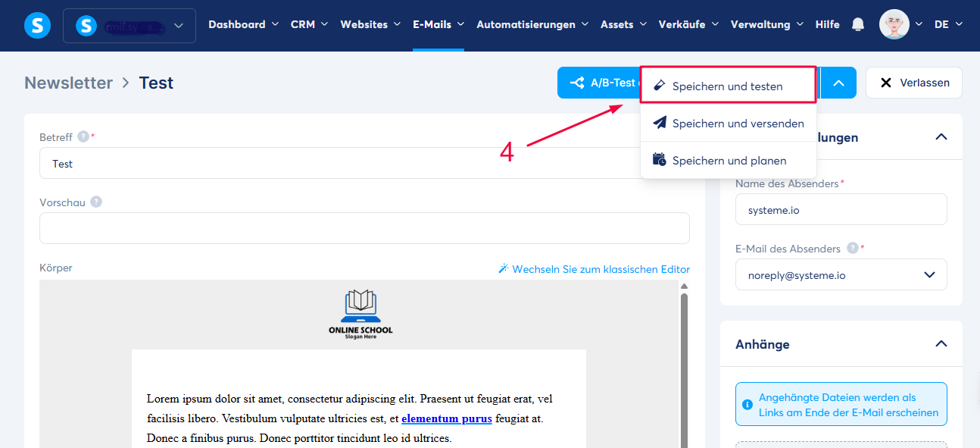This screenshot has height=448, width=980.
Task: Select Speichern und versenden
Action: click(728, 123)
